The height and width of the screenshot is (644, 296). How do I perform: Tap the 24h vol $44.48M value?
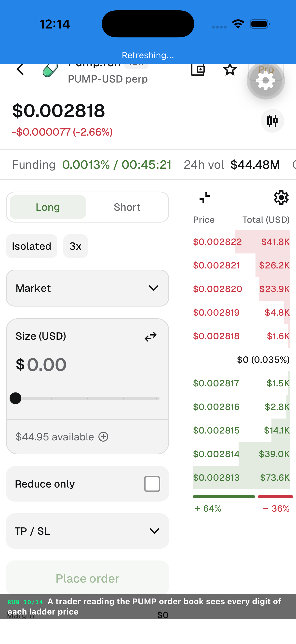click(255, 165)
